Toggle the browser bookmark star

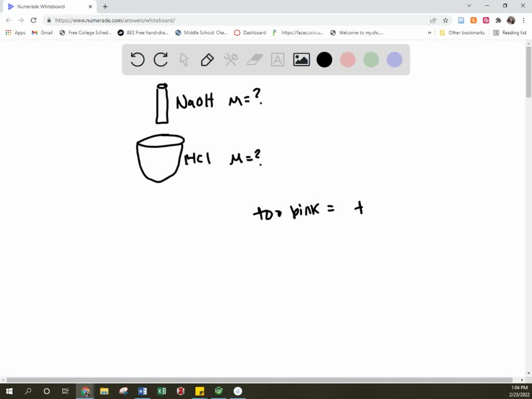pos(445,20)
